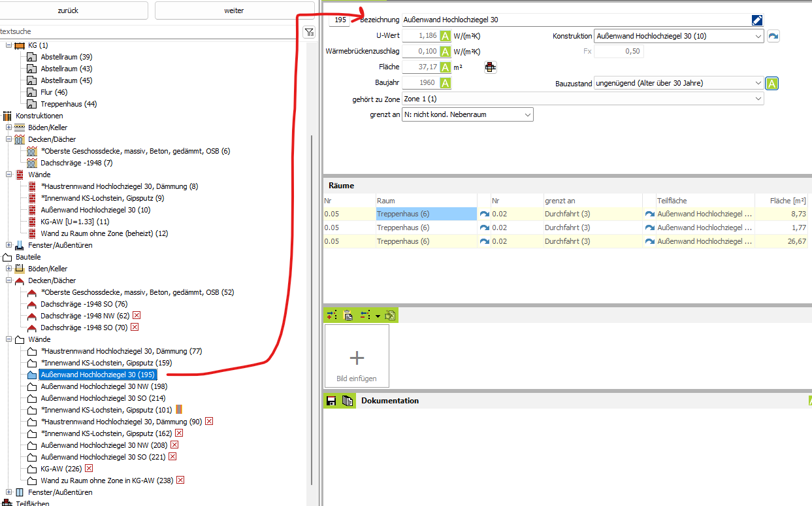Click the 'Bild einfügen' image placeholder
Image resolution: width=812 pixels, height=506 pixels.
(357, 357)
